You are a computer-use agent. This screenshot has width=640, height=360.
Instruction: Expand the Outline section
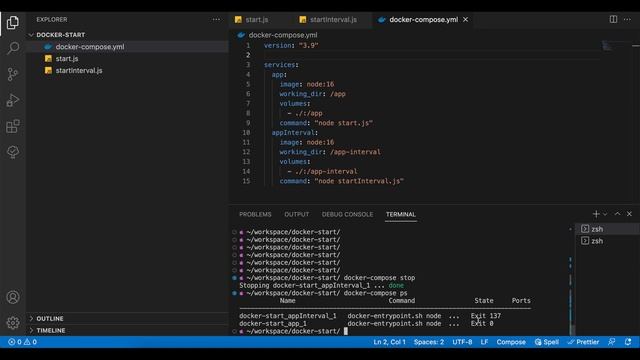tap(50, 318)
